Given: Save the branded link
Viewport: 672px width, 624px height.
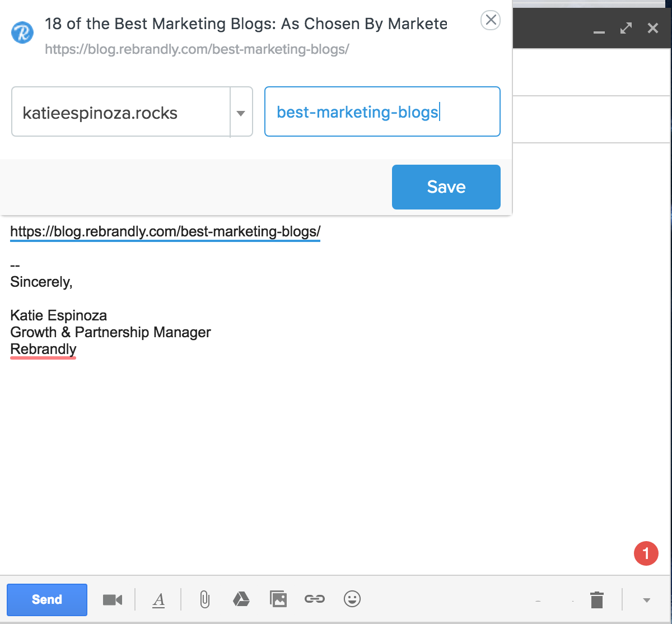Looking at the screenshot, I should [446, 187].
